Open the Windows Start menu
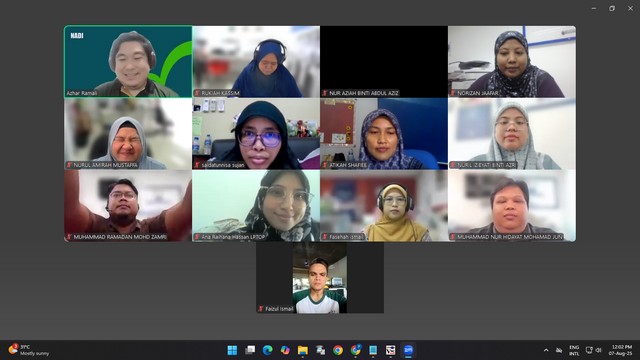The height and width of the screenshot is (360, 640). [232, 350]
